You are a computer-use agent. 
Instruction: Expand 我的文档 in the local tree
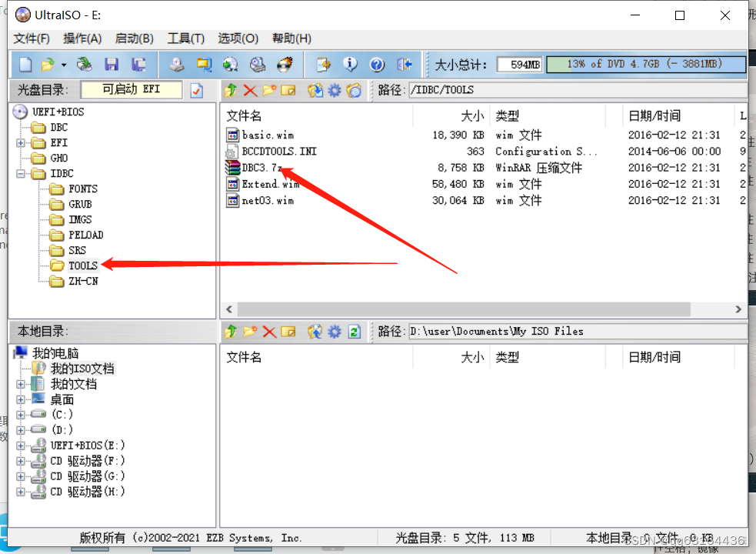(x=20, y=385)
